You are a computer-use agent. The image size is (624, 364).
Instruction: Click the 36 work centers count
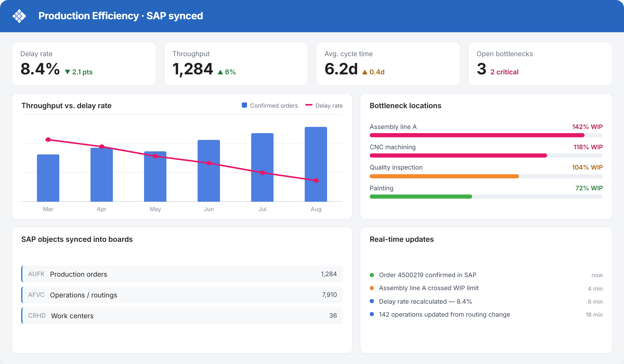pos(333,316)
